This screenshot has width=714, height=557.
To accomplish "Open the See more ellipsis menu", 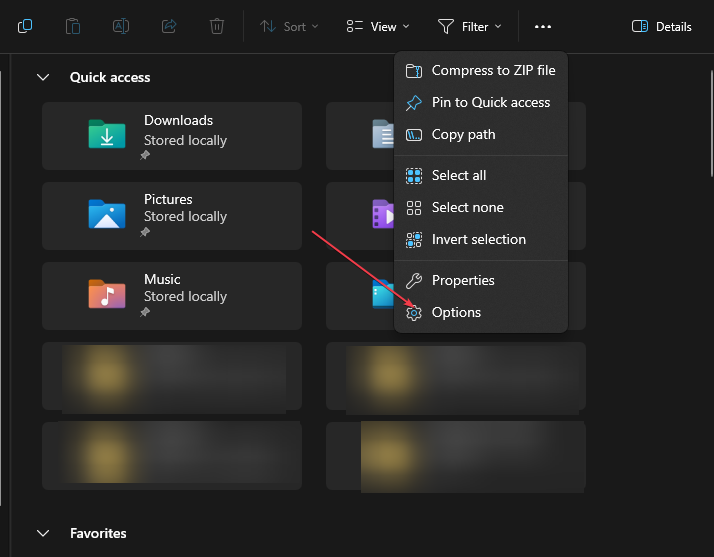I will click(543, 27).
